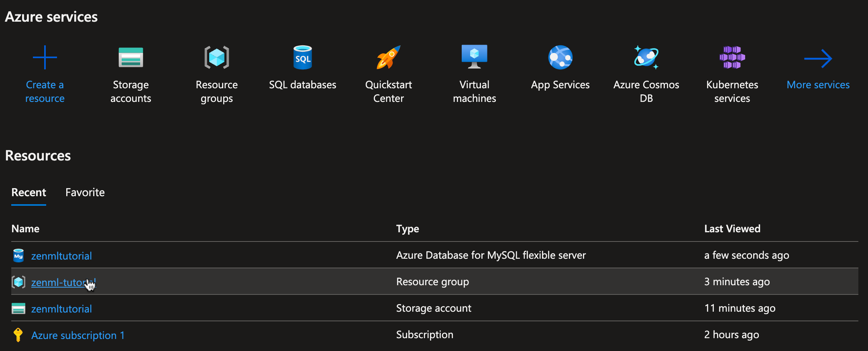This screenshot has height=351, width=868.
Task: Click the Quickstart Center label
Action: tap(389, 91)
